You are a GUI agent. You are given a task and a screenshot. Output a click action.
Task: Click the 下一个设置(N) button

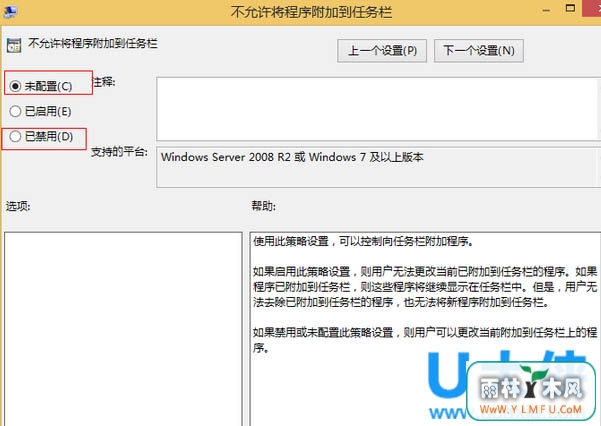[479, 50]
